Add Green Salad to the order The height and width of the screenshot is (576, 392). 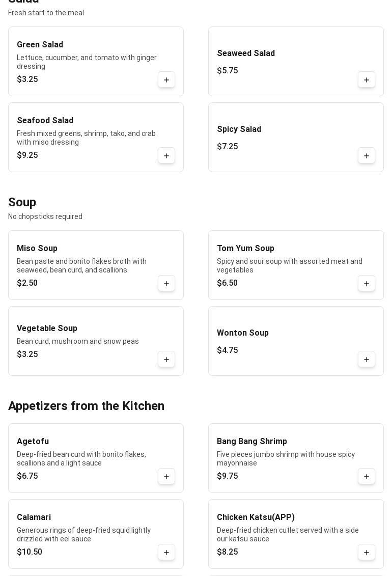(166, 80)
